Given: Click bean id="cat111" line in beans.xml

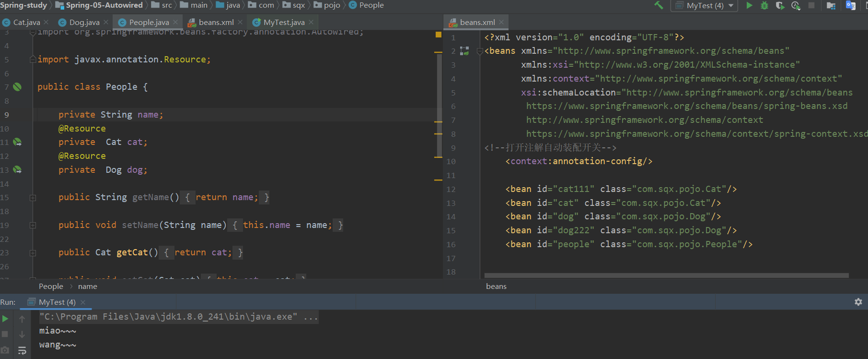Looking at the screenshot, I should pos(621,189).
